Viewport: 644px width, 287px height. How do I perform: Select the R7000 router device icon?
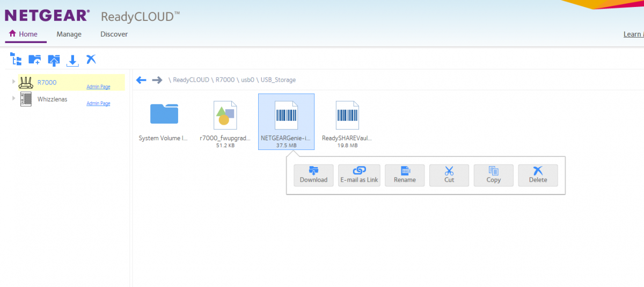coord(26,82)
